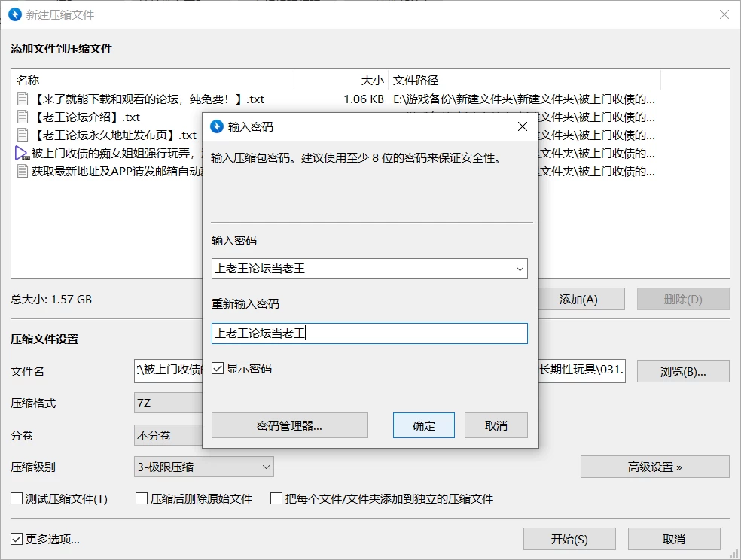Enable 压缩后删除原始文件 checkbox

tap(142, 498)
